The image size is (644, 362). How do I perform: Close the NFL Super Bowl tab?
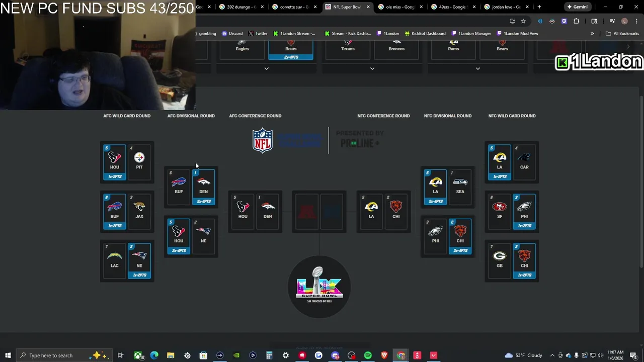click(x=368, y=7)
